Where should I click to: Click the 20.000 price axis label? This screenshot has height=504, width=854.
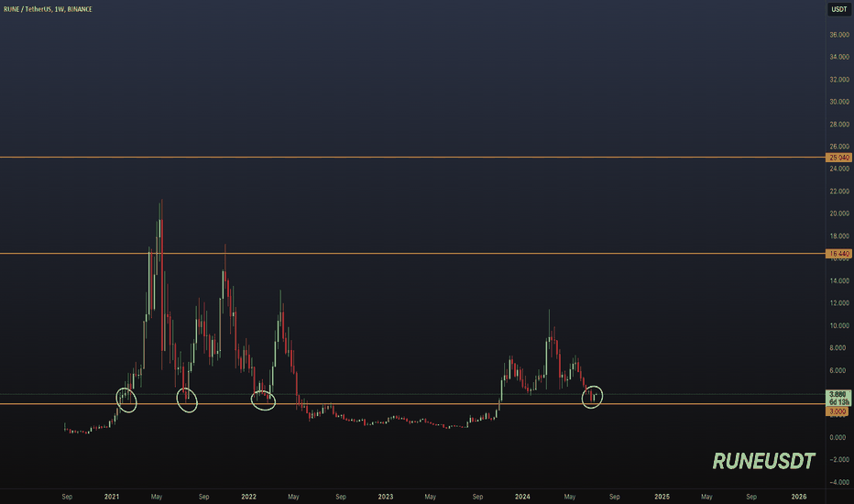click(x=838, y=214)
